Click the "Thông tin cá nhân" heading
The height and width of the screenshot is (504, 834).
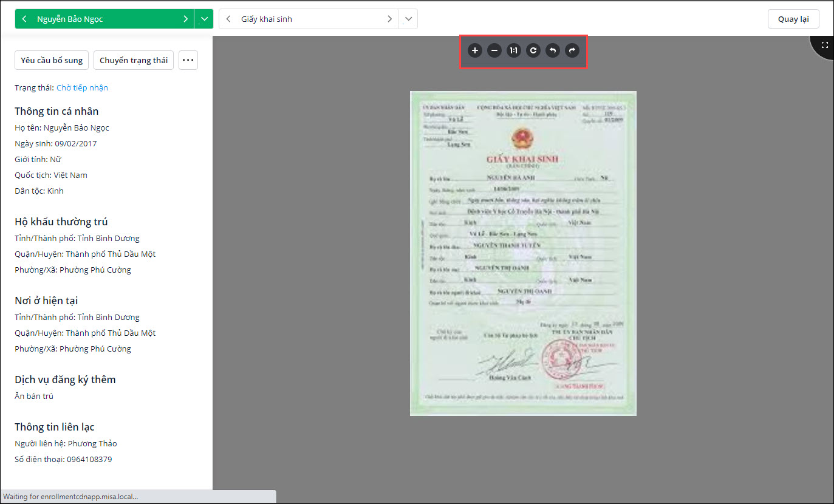(56, 111)
